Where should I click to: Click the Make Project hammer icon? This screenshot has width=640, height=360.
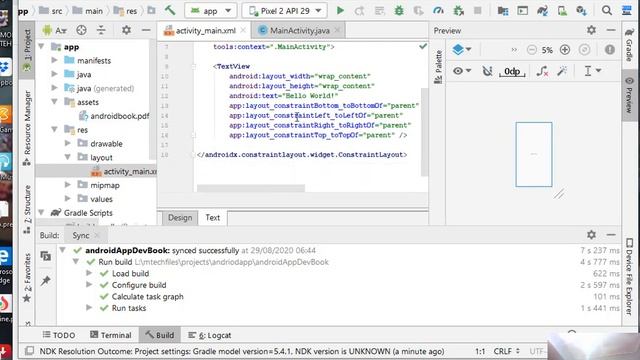point(170,10)
